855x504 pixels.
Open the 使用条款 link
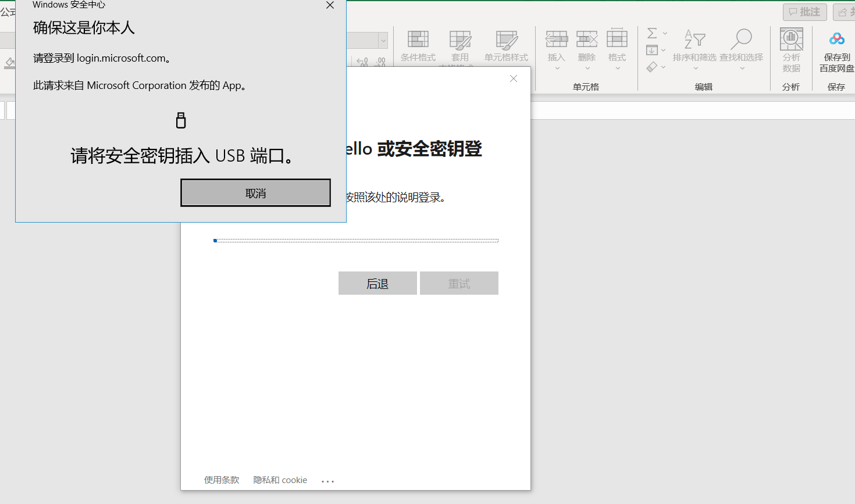tap(222, 480)
